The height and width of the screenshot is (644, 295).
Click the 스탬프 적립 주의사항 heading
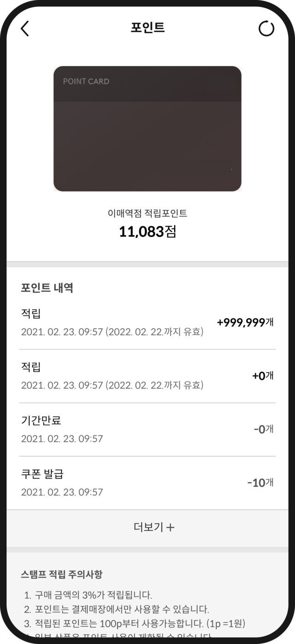tap(61, 574)
